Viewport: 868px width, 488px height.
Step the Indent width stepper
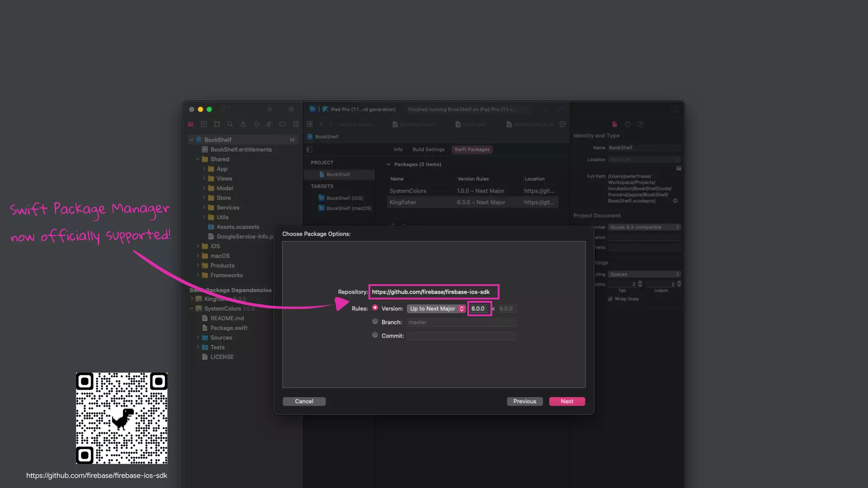coord(679,284)
